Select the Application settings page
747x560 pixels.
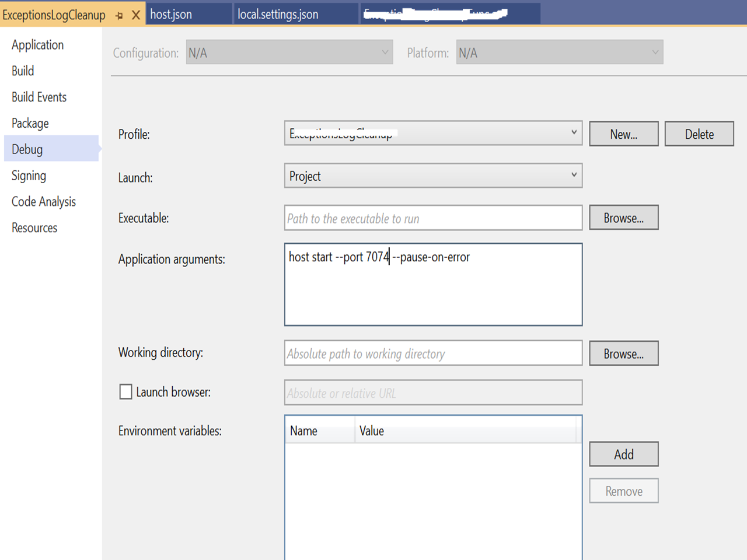click(x=37, y=45)
